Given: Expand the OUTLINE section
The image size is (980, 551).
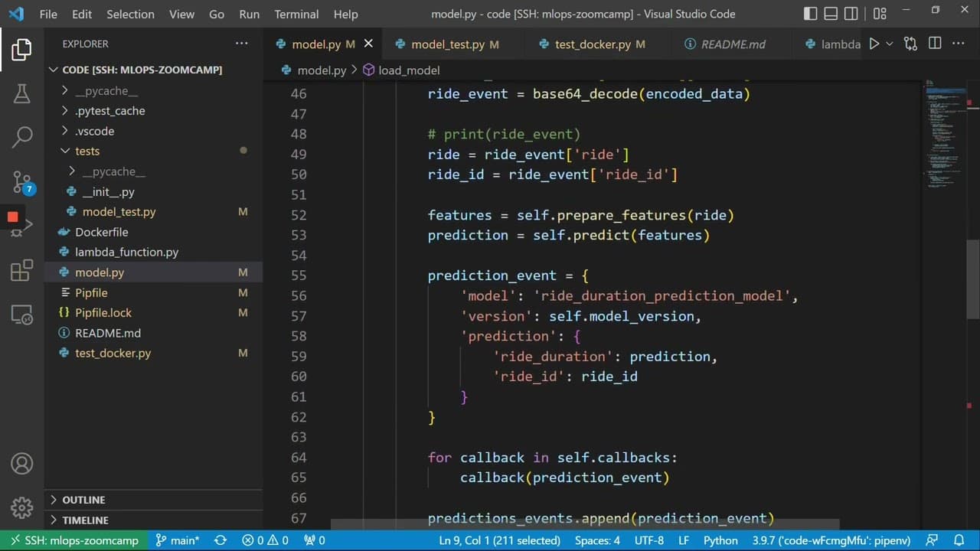Looking at the screenshot, I should [83, 500].
